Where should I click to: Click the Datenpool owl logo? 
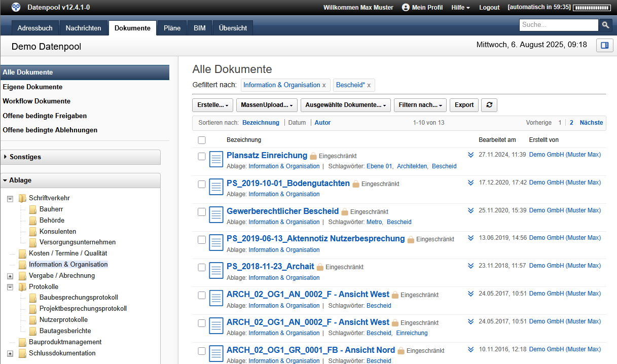[16, 7]
